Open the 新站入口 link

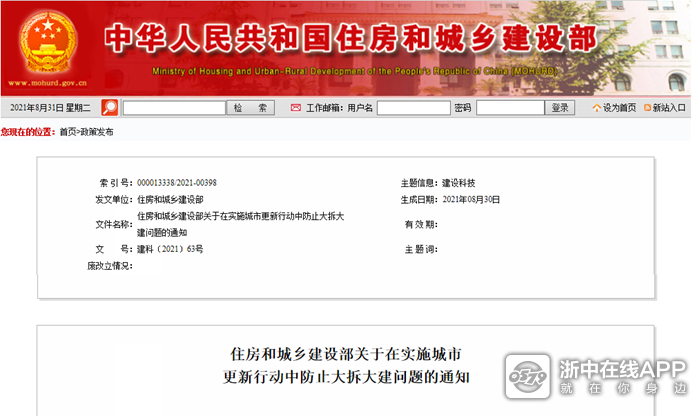tap(669, 108)
